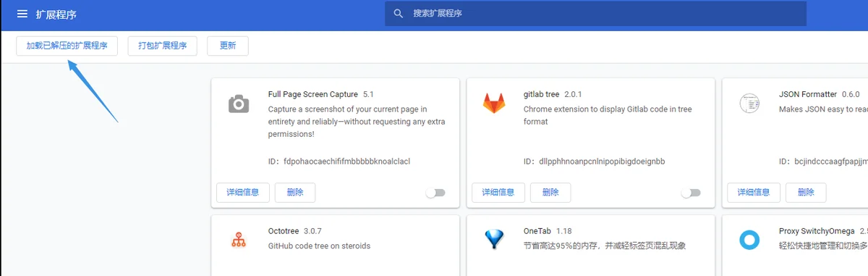Open 详细信息 for Full Page Screen Capture

click(243, 192)
